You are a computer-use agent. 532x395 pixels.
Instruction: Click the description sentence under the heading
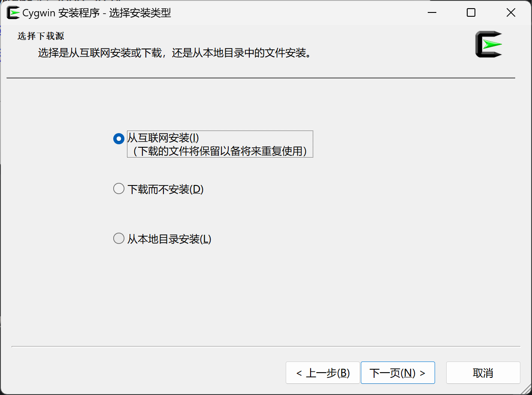click(x=174, y=53)
